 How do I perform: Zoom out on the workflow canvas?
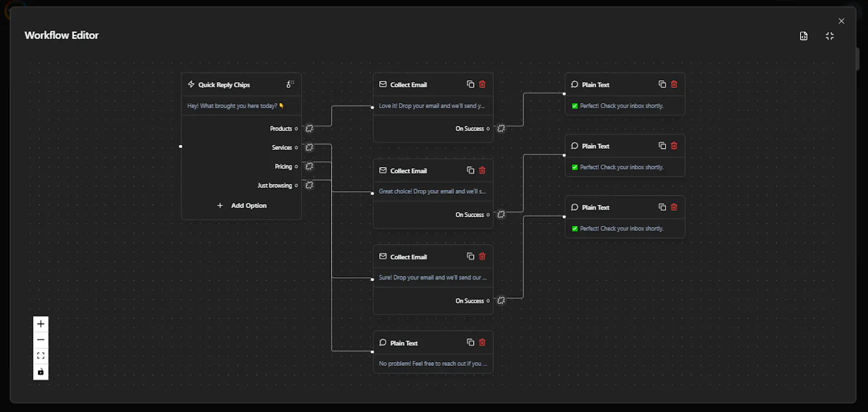pos(41,340)
